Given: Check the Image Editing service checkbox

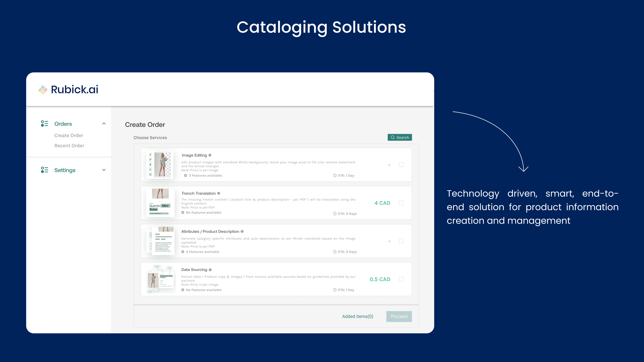Looking at the screenshot, I should (401, 165).
